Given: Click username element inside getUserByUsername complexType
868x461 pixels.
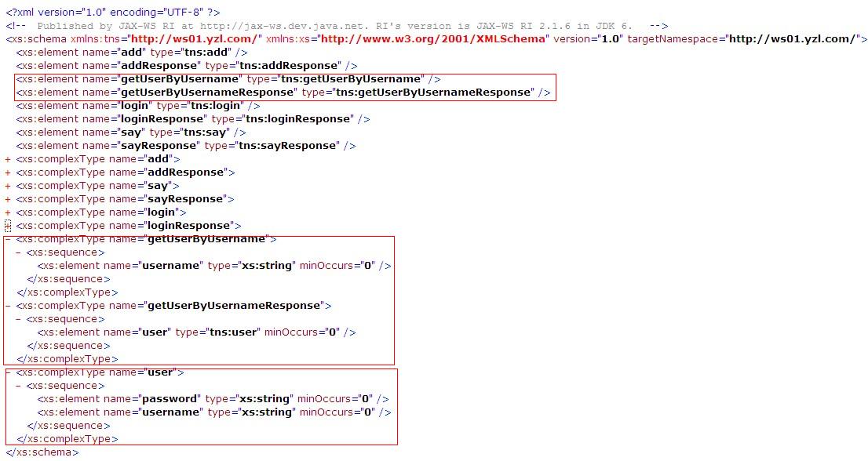Looking at the screenshot, I should [x=214, y=266].
